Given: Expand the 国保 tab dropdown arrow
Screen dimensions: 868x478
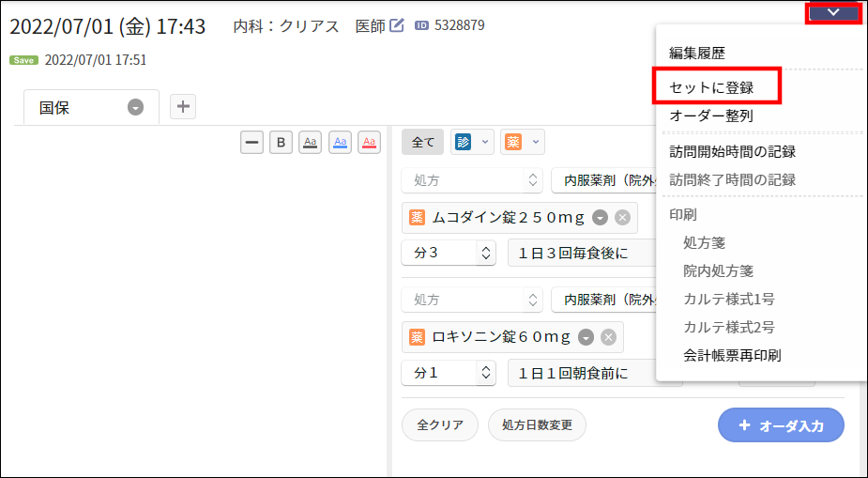Looking at the screenshot, I should coord(136,108).
